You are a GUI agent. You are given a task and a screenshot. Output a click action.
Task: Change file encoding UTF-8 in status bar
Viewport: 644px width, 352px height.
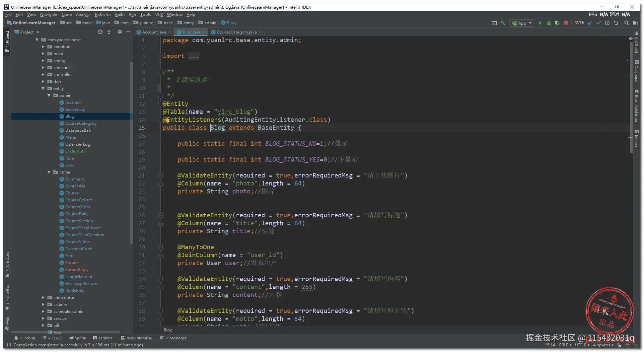click(x=582, y=345)
